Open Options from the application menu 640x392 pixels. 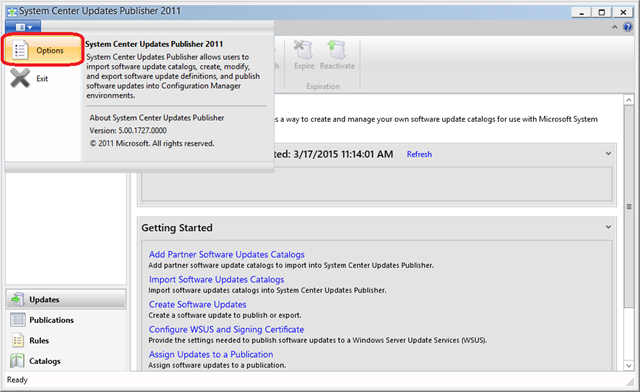(43, 50)
